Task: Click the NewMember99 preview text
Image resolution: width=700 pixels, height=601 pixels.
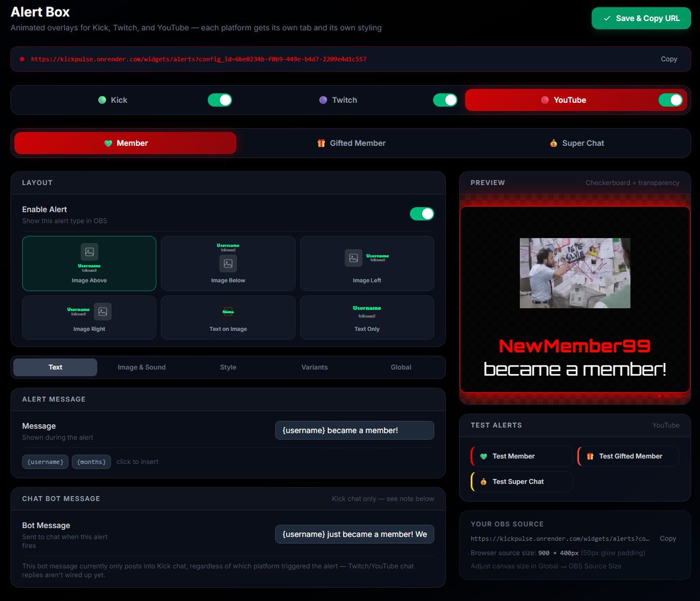Action: [x=575, y=346]
